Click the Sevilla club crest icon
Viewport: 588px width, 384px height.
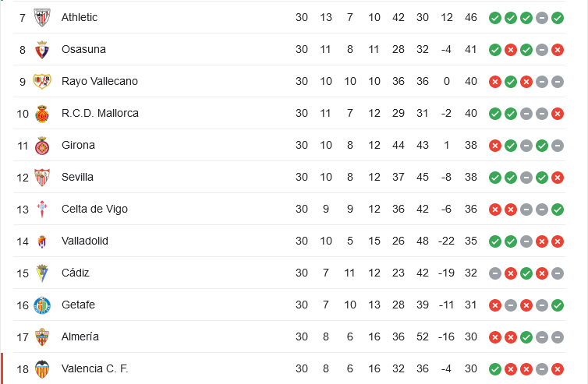click(x=42, y=177)
